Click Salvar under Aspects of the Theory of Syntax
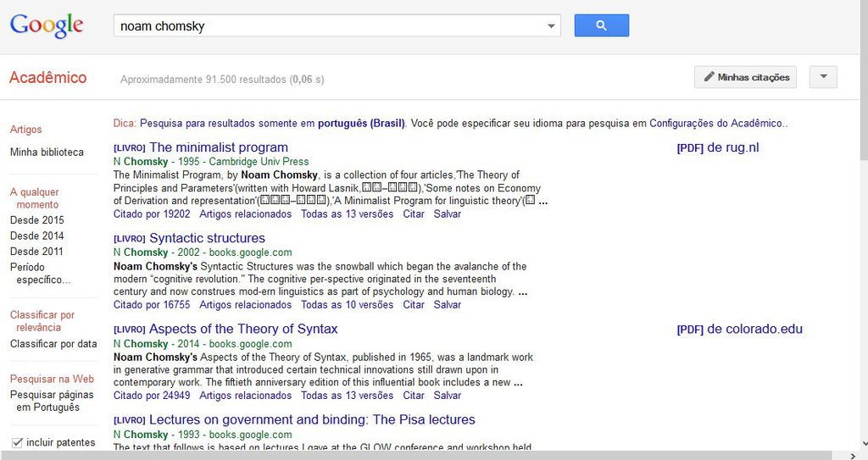 point(448,396)
